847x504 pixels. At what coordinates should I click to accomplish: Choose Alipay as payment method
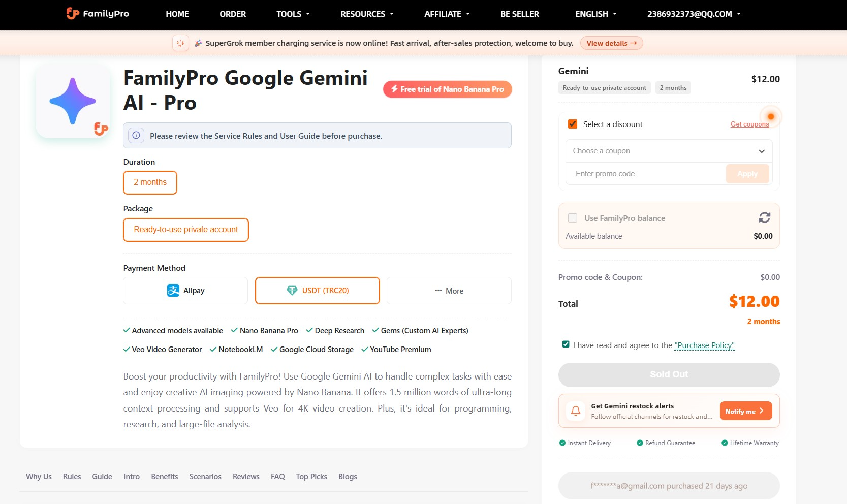(x=185, y=291)
